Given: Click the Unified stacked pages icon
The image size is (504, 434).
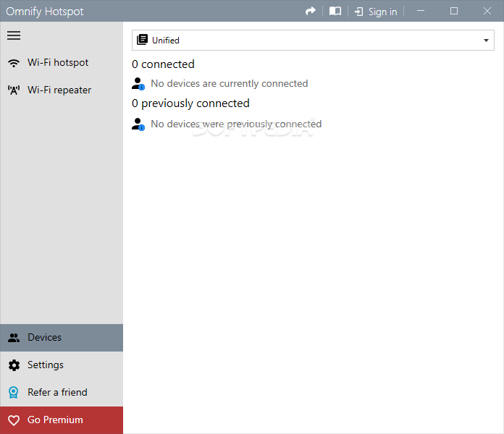Looking at the screenshot, I should tap(143, 40).
